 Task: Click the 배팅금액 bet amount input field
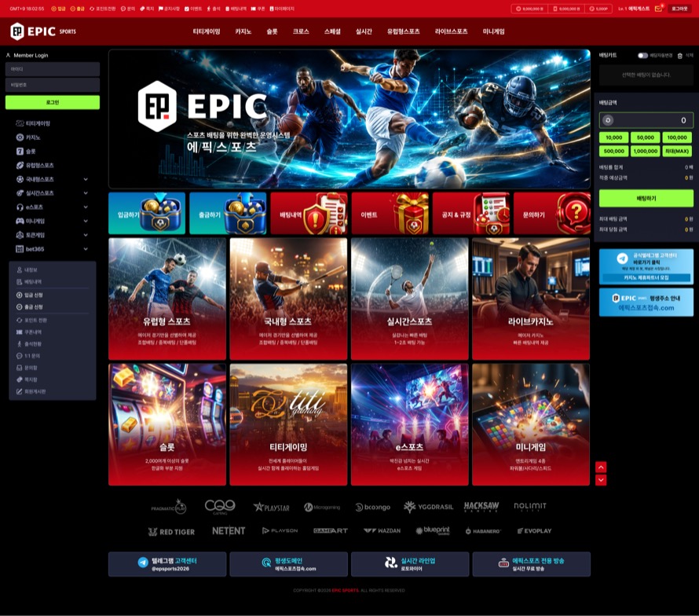[646, 120]
